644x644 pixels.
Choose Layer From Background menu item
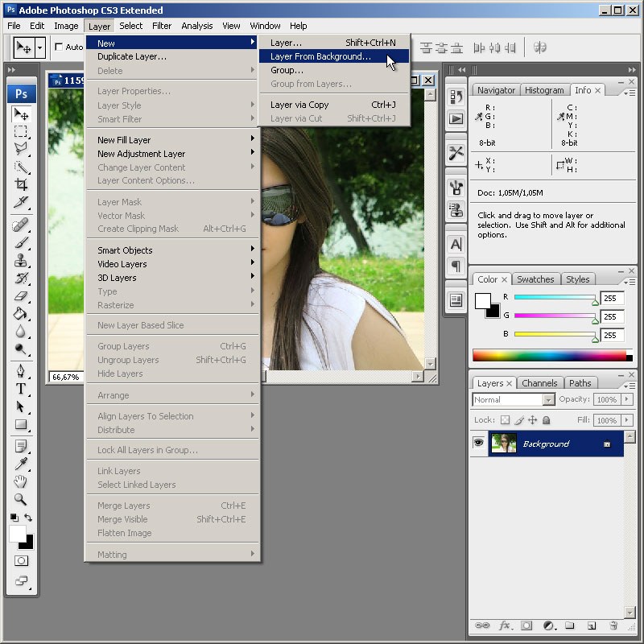334,56
